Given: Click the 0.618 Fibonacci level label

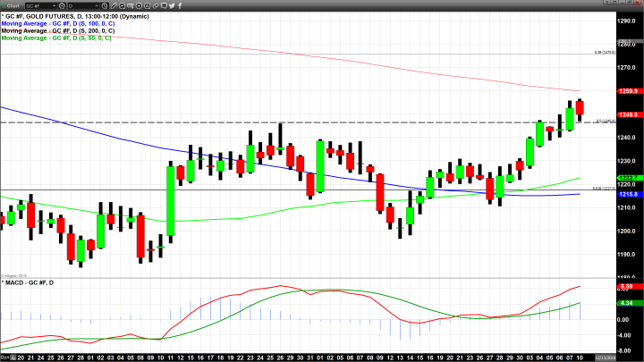Looking at the screenshot, I should [x=604, y=189].
